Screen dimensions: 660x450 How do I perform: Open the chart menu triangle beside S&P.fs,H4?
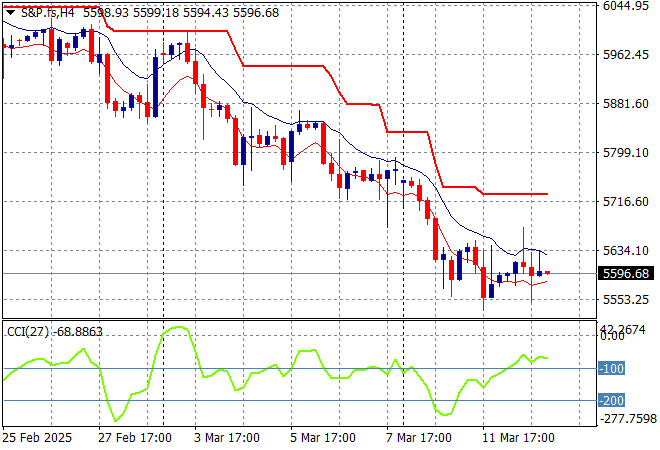11,13
